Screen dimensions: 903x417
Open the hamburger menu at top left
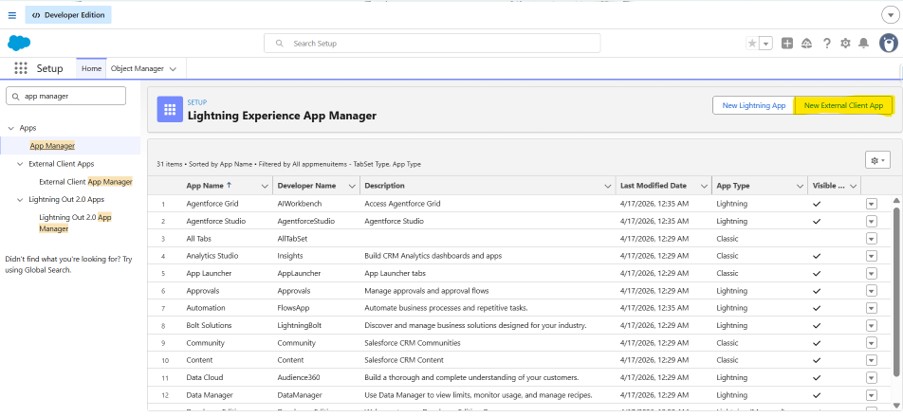pos(12,15)
